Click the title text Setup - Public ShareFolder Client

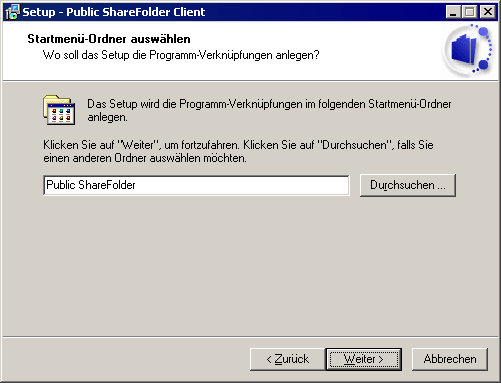click(114, 12)
